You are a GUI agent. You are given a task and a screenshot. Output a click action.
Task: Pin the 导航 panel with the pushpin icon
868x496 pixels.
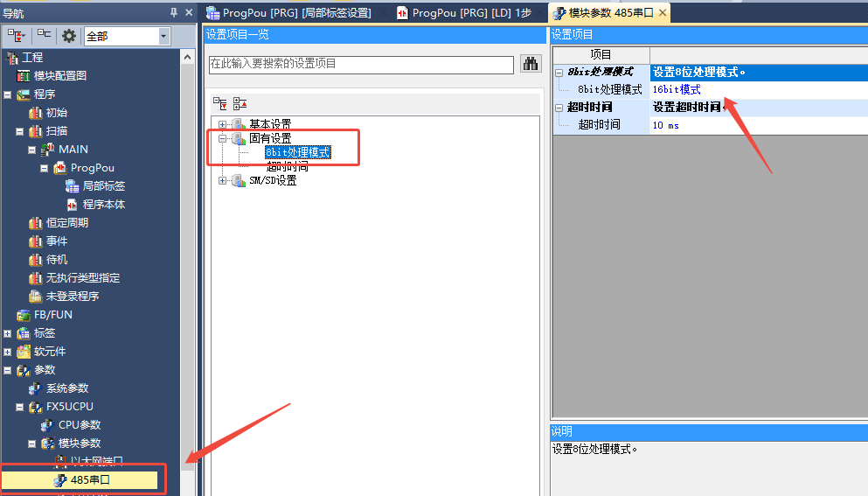coord(174,12)
